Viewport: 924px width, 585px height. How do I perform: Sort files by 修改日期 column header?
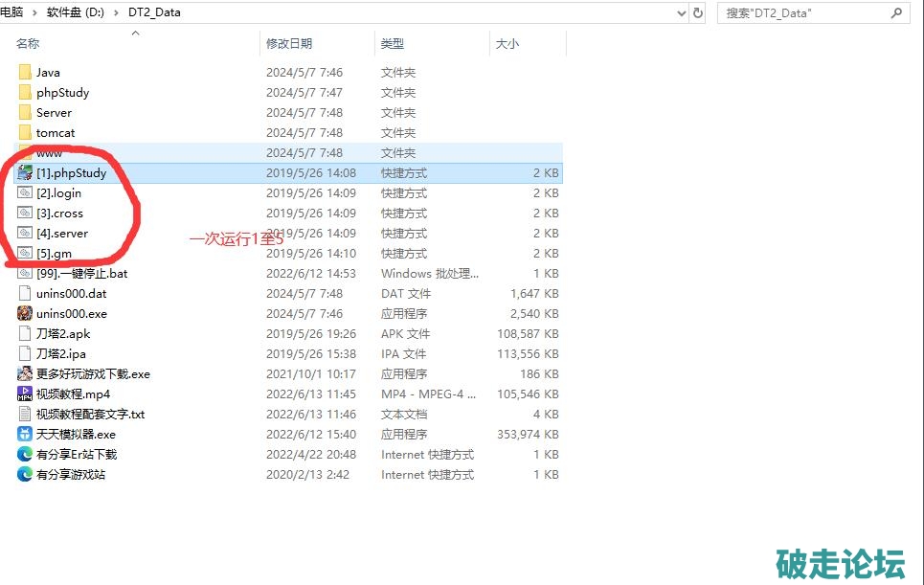(289, 44)
